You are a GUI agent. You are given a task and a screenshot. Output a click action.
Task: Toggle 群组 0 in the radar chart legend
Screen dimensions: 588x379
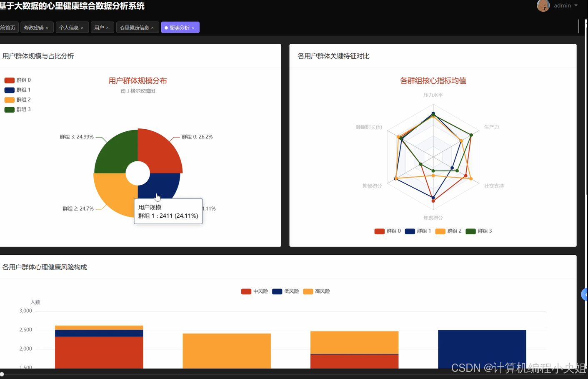click(388, 231)
